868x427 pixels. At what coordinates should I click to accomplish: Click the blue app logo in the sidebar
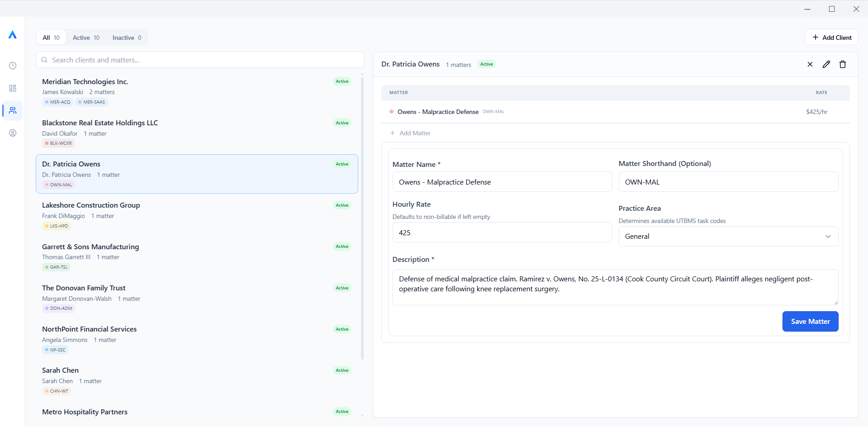[x=12, y=35]
